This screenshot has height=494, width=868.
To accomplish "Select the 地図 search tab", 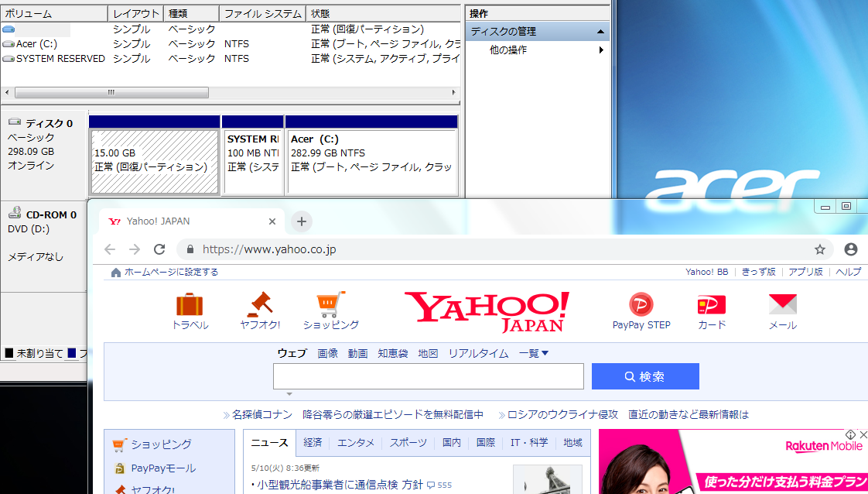I will [x=428, y=353].
